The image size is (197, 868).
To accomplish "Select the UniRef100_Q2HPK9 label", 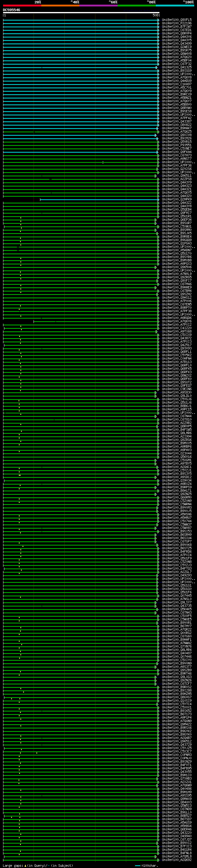I will [177, 200].
